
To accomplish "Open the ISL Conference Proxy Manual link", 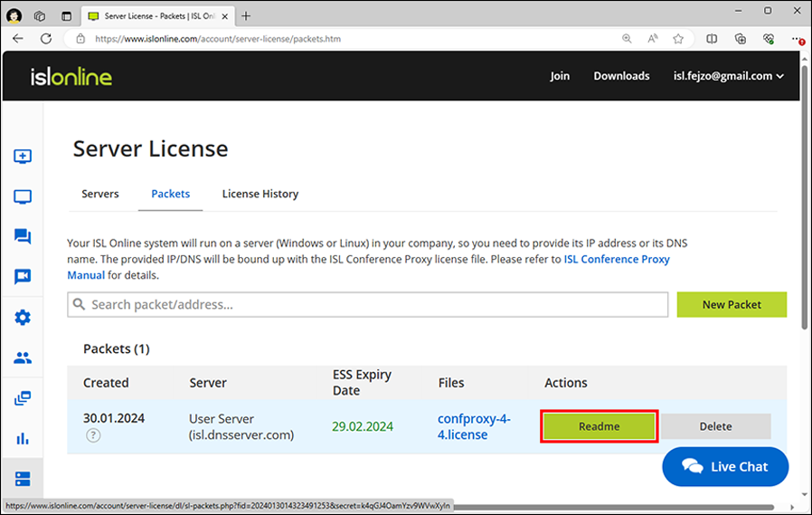I will [x=617, y=259].
